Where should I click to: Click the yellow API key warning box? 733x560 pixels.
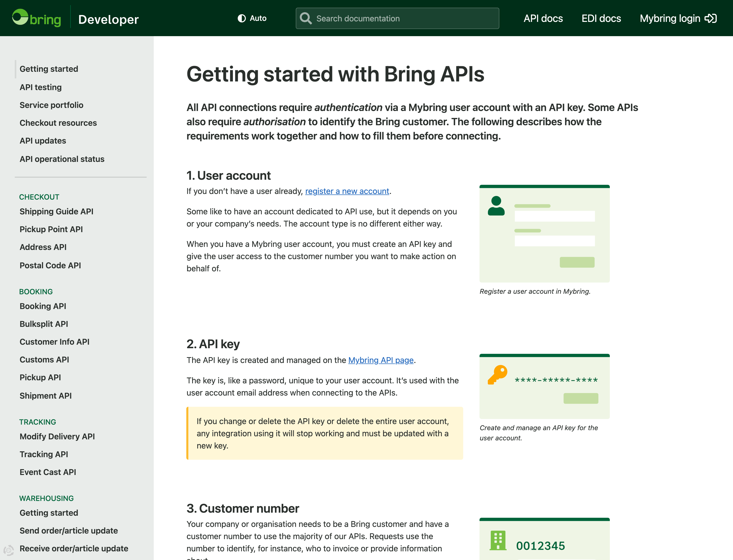pyautogui.click(x=325, y=433)
